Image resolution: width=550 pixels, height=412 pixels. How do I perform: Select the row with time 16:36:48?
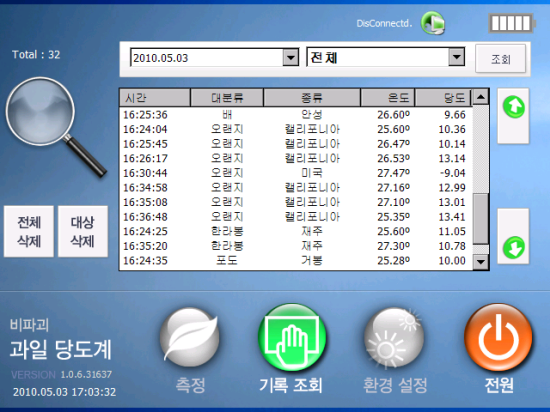point(296,217)
